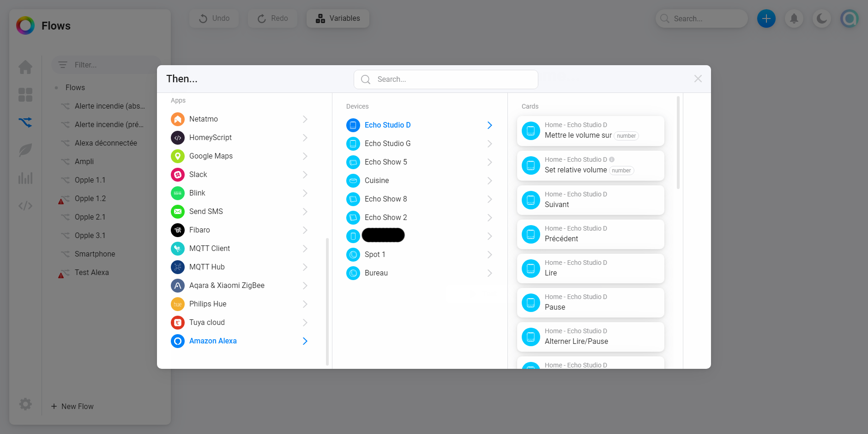This screenshot has width=868, height=434.
Task: Click the HomeyScript app icon
Action: pos(178,138)
